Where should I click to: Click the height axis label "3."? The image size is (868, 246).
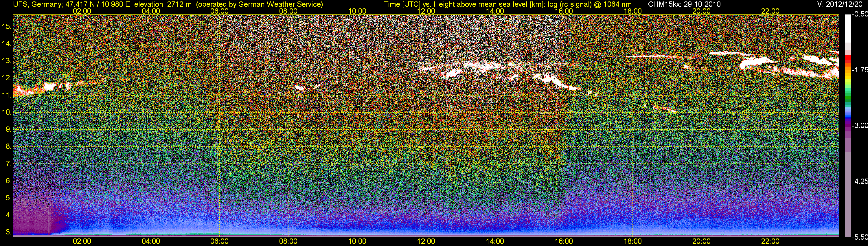tap(8, 232)
